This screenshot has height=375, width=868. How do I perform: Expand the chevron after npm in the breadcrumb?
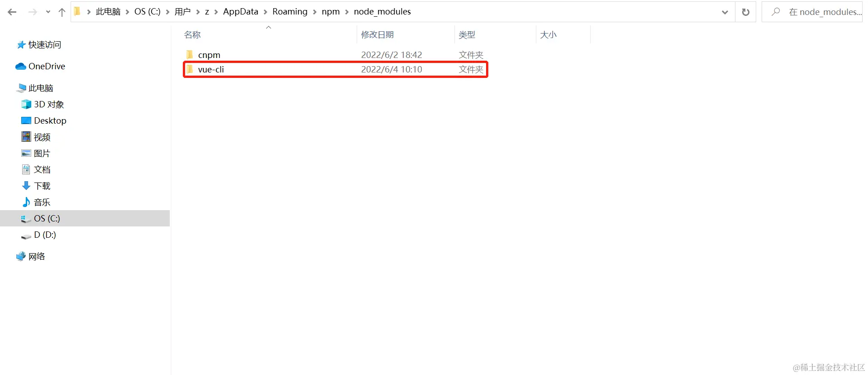[x=347, y=12]
